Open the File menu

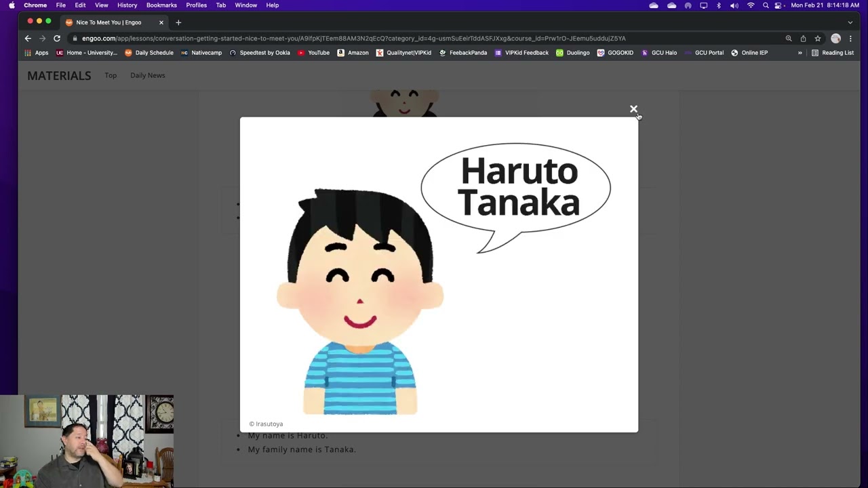60,5
